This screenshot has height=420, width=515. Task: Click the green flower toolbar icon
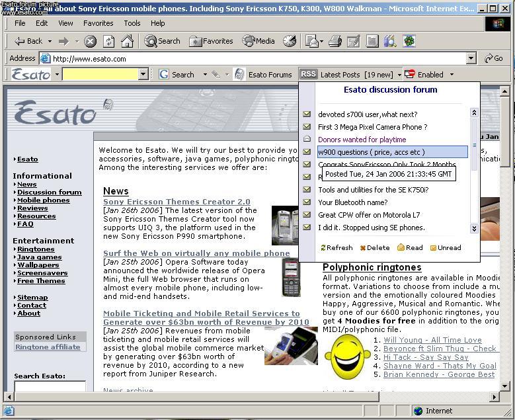tap(409, 41)
